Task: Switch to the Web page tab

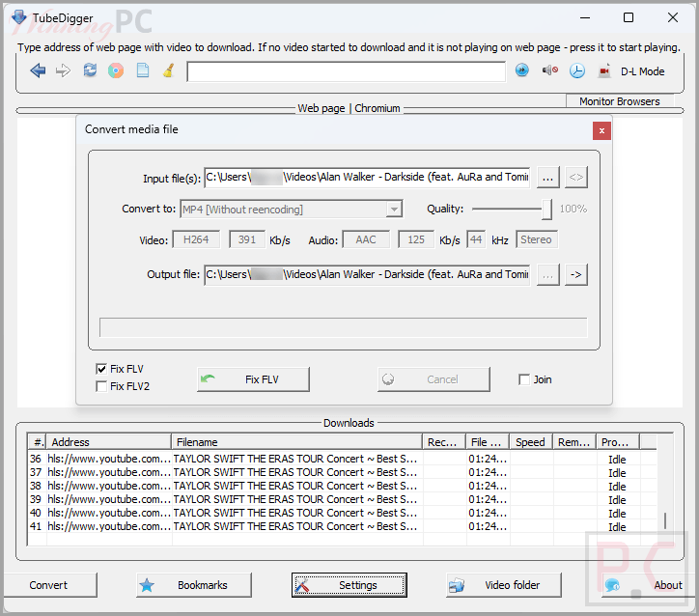Action: tap(321, 108)
